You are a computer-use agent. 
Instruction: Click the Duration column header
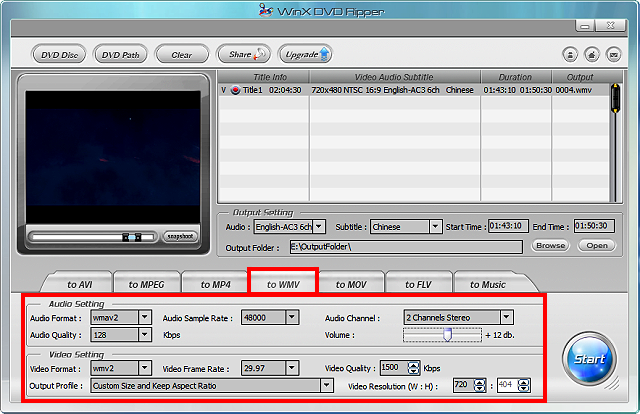(x=516, y=77)
